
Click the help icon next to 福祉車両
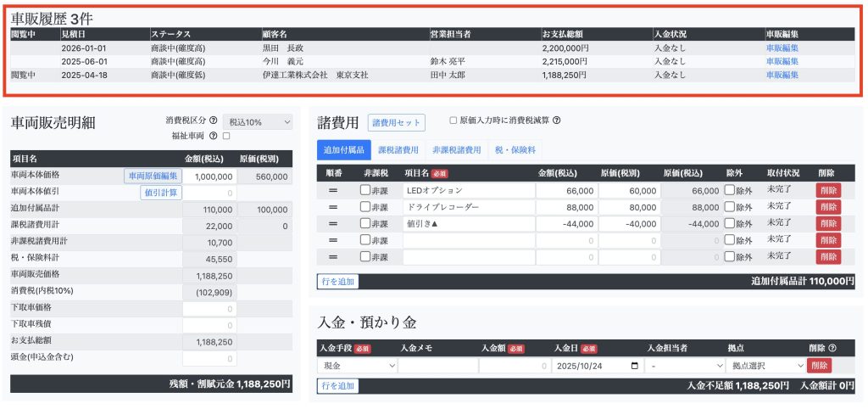(214, 136)
